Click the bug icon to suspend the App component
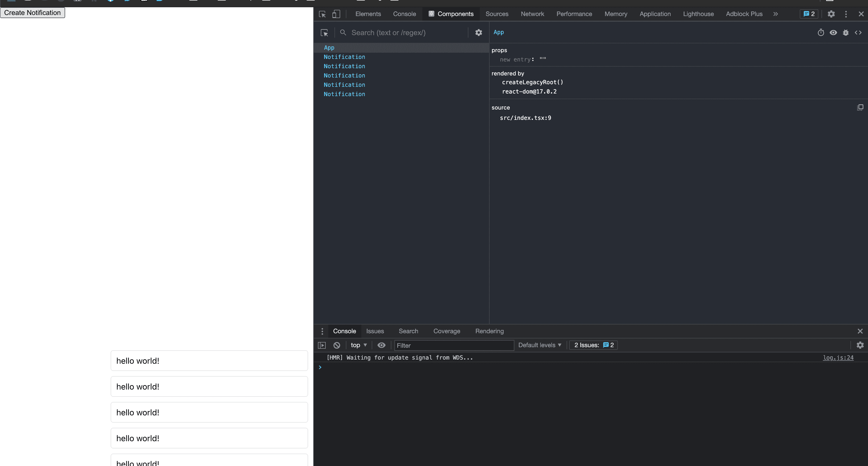The image size is (868, 466). tap(846, 32)
